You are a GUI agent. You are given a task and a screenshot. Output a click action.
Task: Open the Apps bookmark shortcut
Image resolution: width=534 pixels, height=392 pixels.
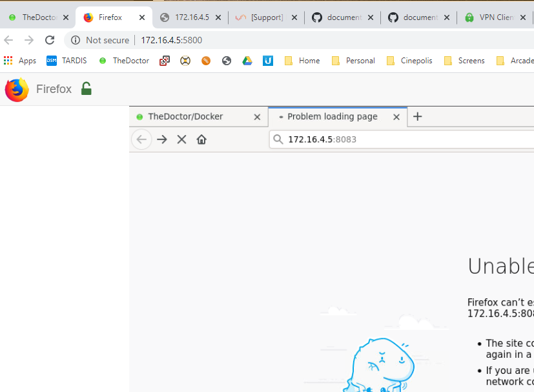(20, 61)
